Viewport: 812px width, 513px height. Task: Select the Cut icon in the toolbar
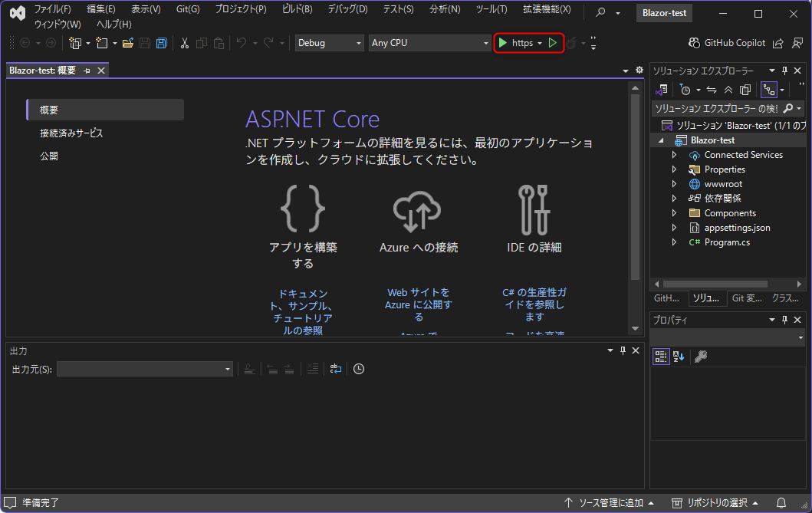tap(184, 43)
